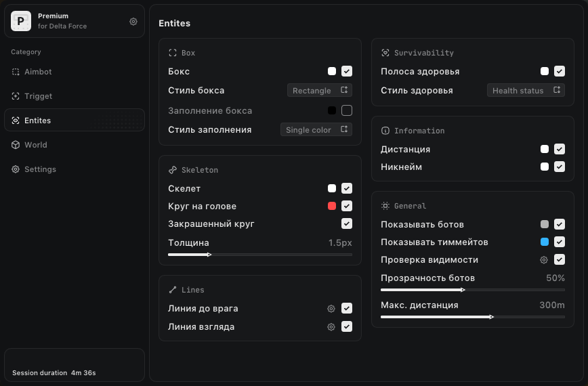Pick the blue Показывать тиммейтов color swatch

point(545,242)
